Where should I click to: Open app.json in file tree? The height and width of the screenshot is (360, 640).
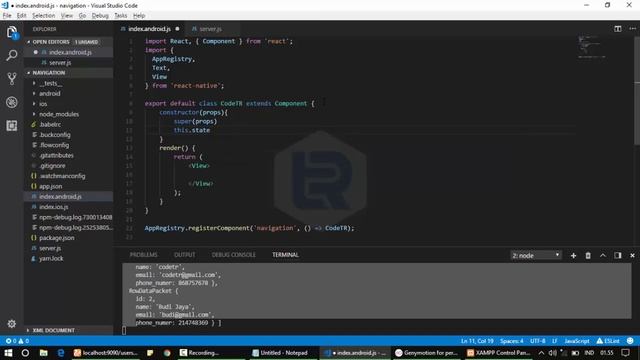pos(51,187)
